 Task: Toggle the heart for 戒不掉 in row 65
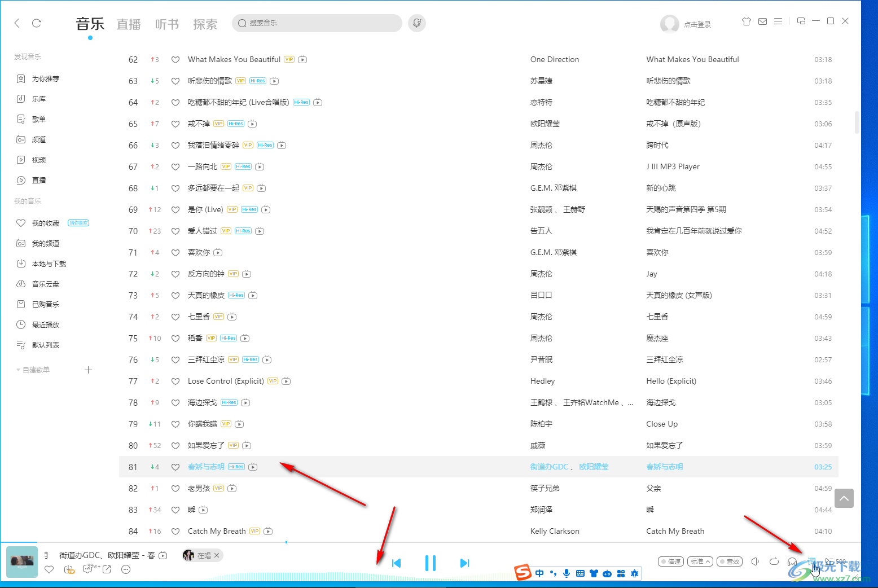click(x=175, y=124)
